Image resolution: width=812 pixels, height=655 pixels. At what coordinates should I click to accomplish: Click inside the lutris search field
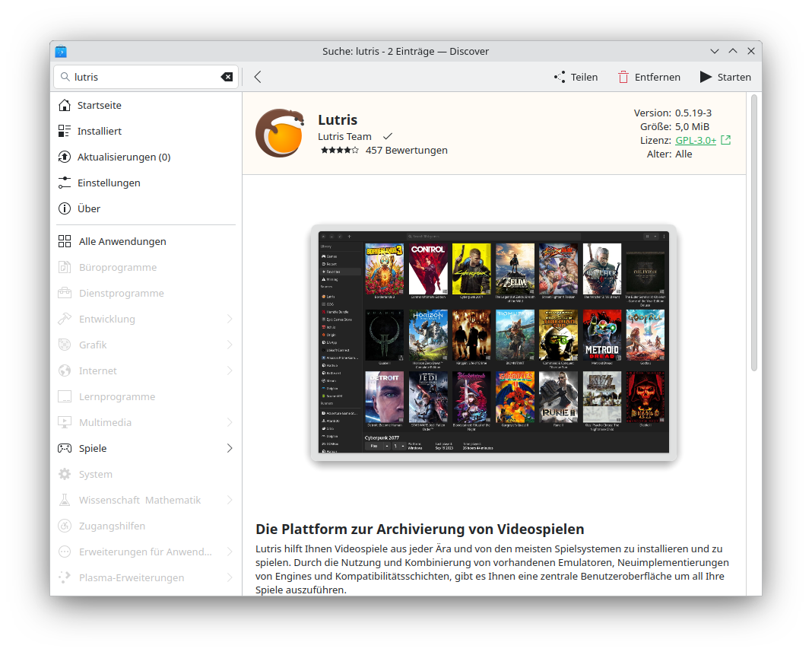point(145,77)
